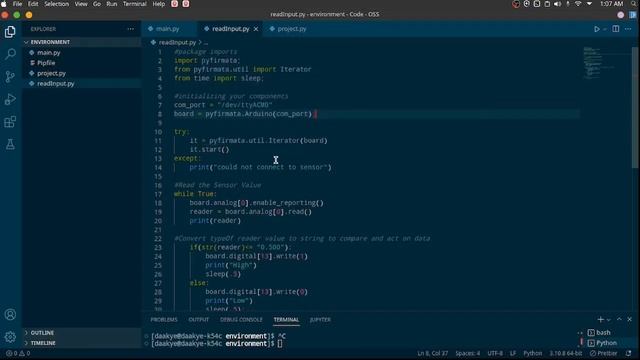
Task: Open editor More Actions ellipsis
Action: pos(628,29)
